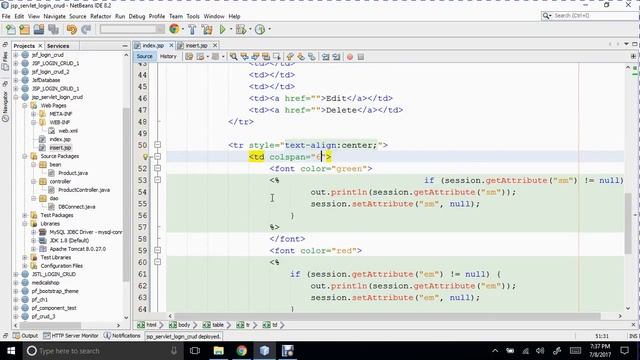Open the Notifications button
Screen dimensions: 640x360
coord(122,336)
